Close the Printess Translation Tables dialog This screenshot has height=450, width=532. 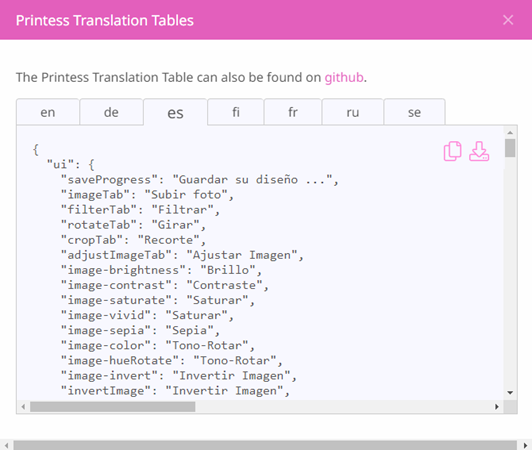(508, 20)
